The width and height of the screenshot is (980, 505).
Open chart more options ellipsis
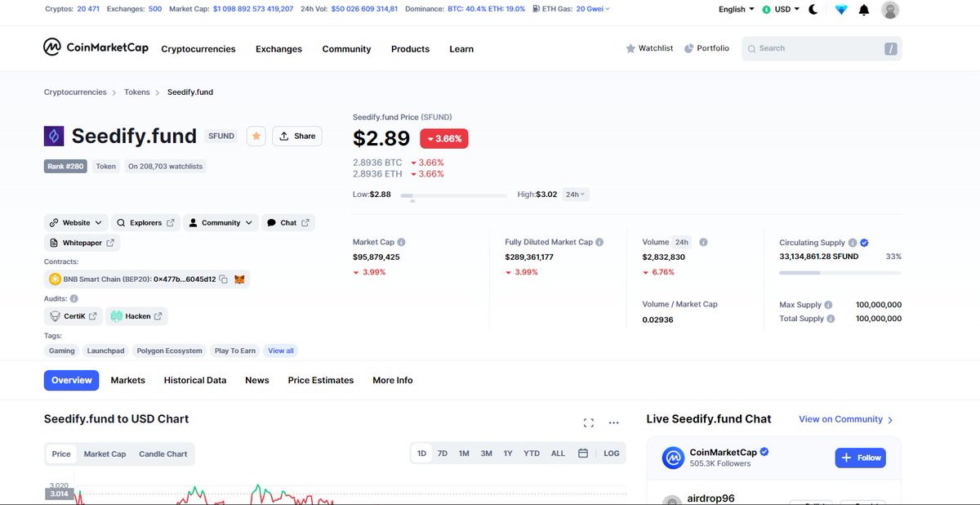[x=614, y=422]
